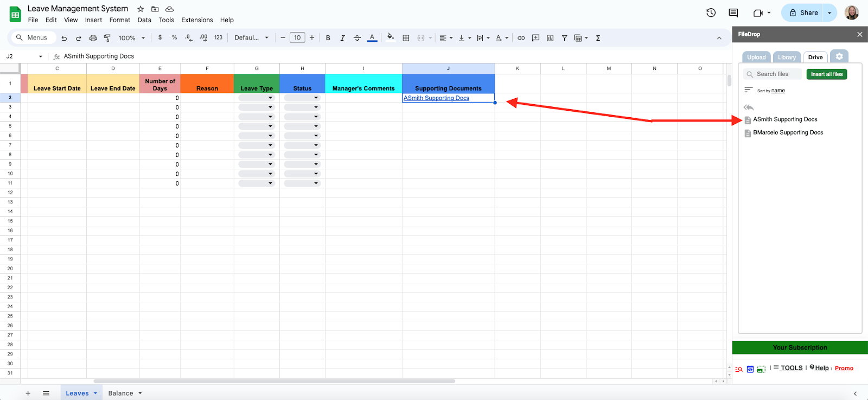The height and width of the screenshot is (400, 868).
Task: Open the Status dropdown in row 2
Action: click(302, 98)
